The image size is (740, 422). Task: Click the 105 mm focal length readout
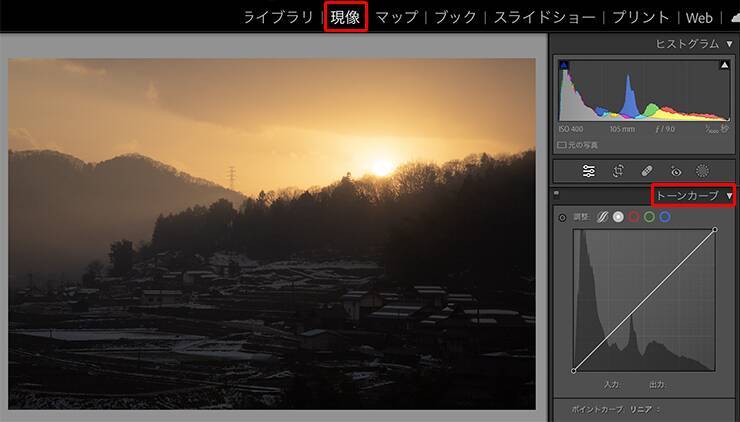[622, 129]
